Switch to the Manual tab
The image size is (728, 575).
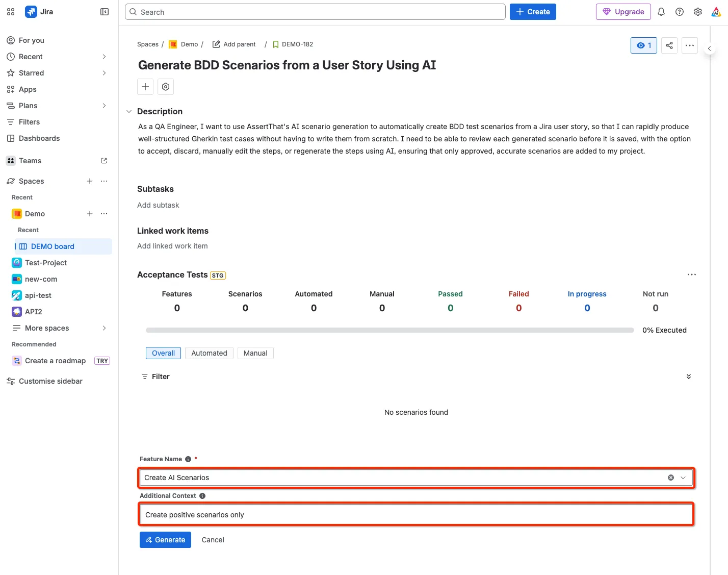(x=255, y=353)
